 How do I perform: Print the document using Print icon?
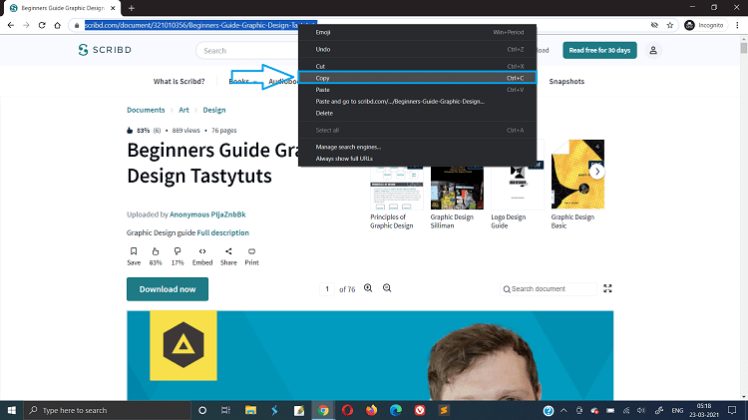[x=252, y=251]
